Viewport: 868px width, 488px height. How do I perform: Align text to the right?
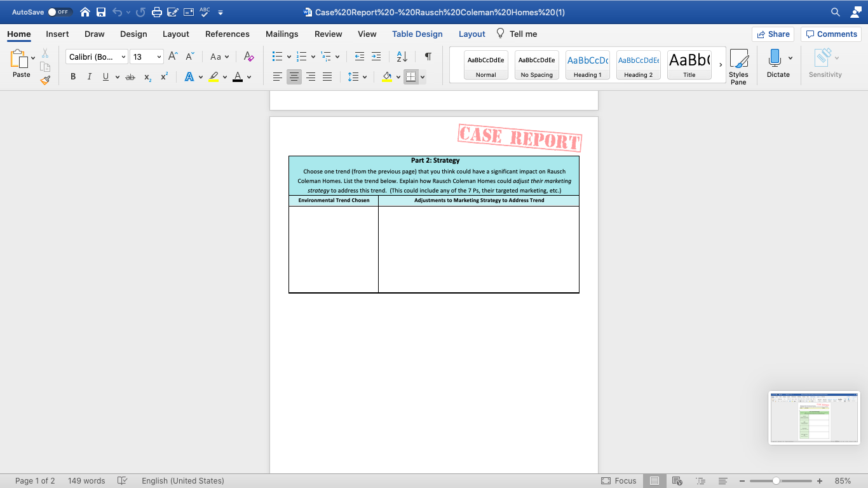click(311, 77)
